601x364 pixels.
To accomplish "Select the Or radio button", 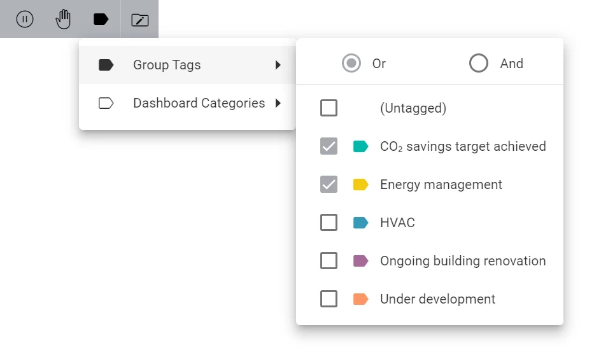I will click(351, 63).
